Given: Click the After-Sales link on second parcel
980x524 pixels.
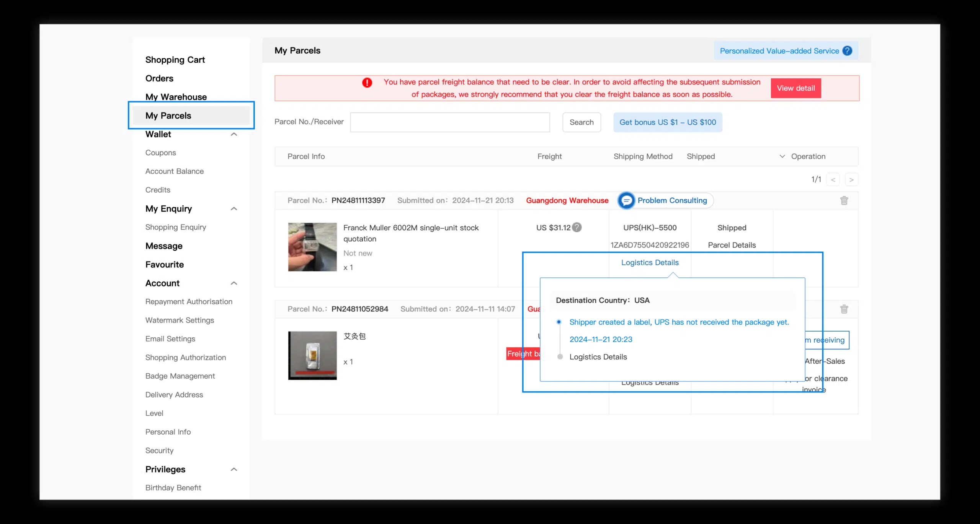Looking at the screenshot, I should tap(825, 361).
